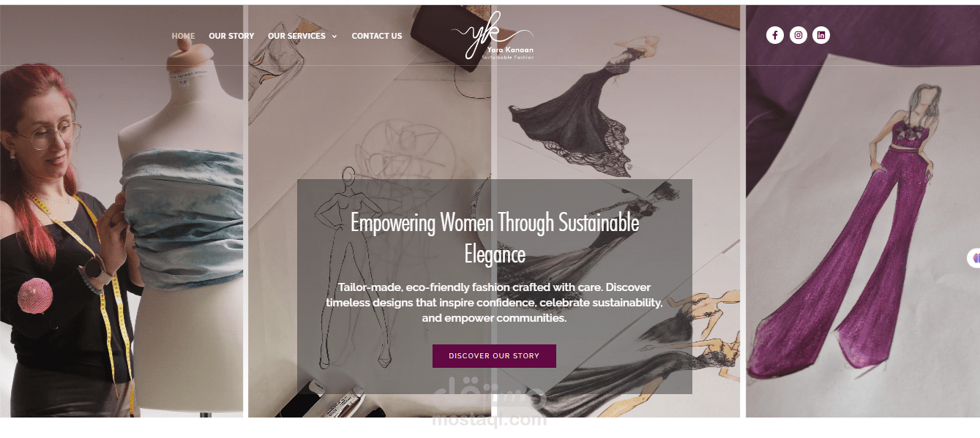980x438 pixels.
Task: Open the Our Story menu item
Action: pyautogui.click(x=231, y=36)
